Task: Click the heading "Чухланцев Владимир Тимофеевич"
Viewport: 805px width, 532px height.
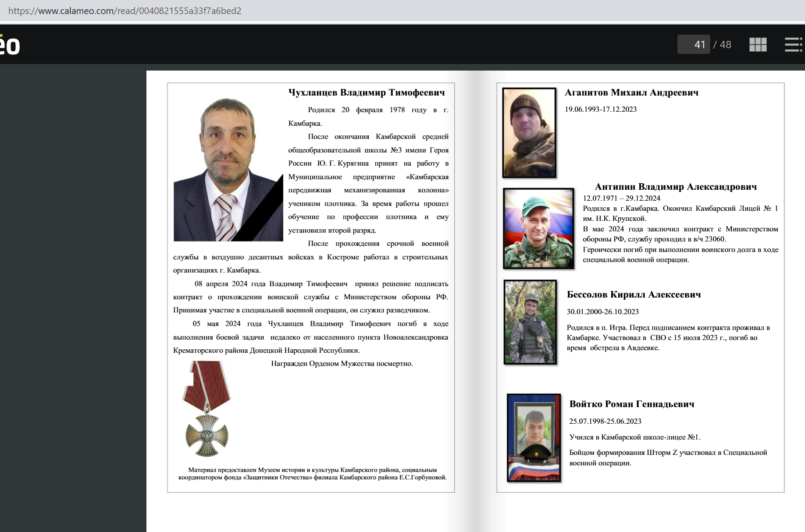Action: (x=367, y=92)
